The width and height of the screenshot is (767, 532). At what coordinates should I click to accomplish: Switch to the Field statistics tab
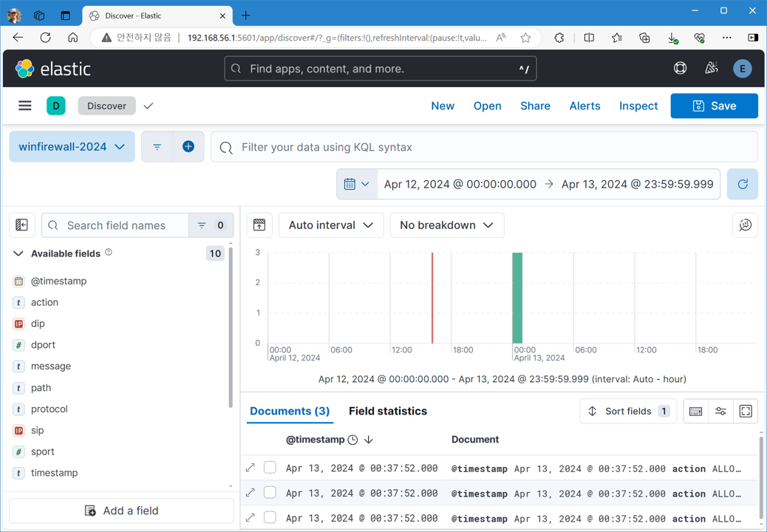(388, 412)
